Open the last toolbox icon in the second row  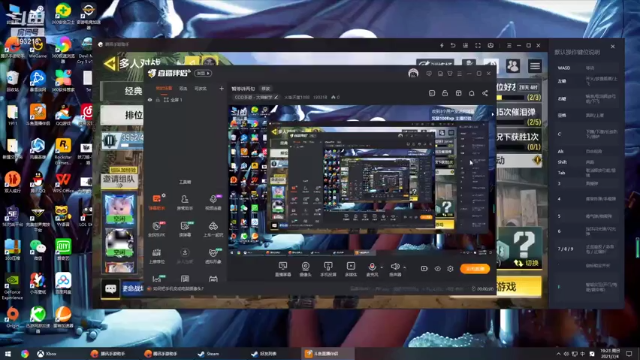point(213,229)
